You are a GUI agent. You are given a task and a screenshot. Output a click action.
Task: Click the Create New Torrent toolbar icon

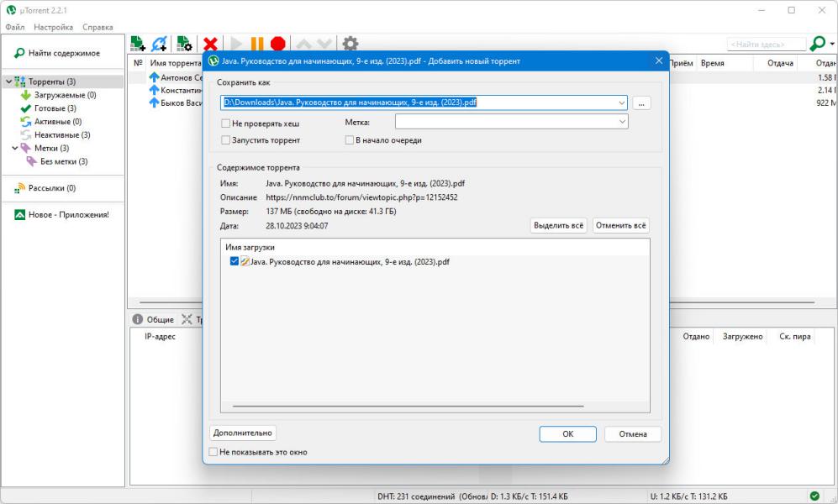[x=184, y=43]
